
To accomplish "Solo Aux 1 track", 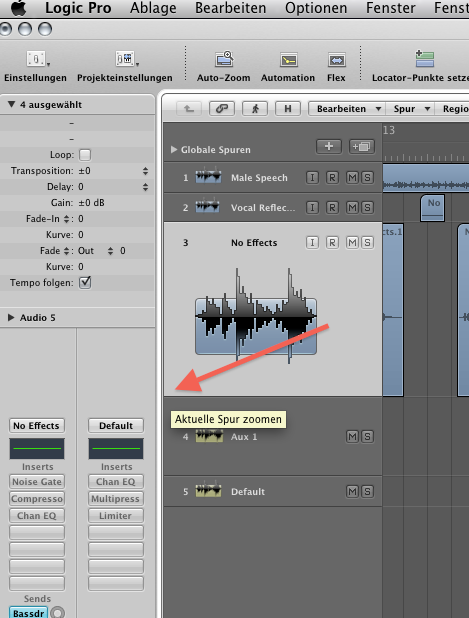I will point(367,436).
